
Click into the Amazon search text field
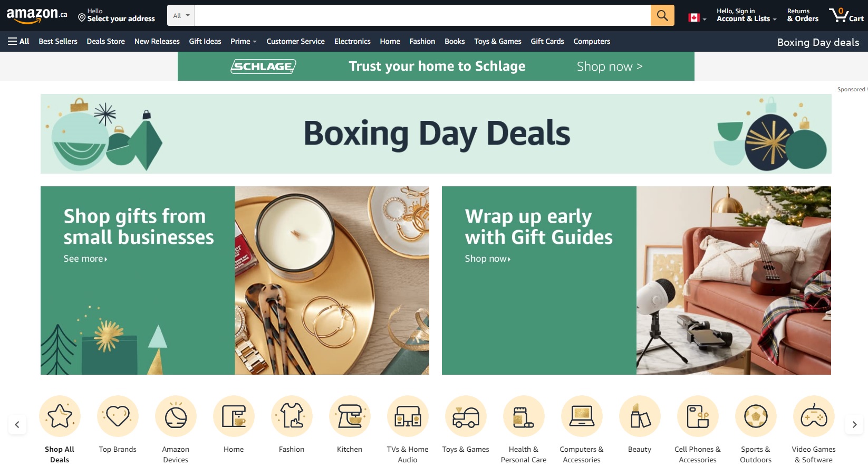pos(422,15)
